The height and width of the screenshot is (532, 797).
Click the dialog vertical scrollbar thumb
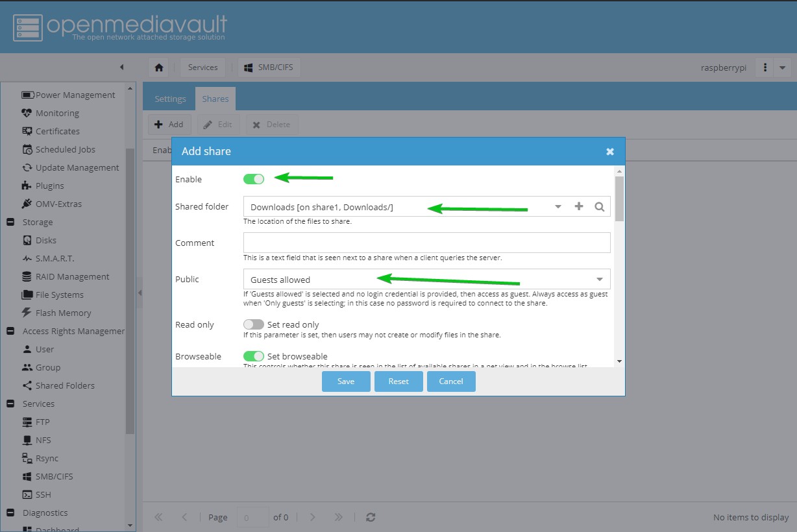pyautogui.click(x=619, y=199)
